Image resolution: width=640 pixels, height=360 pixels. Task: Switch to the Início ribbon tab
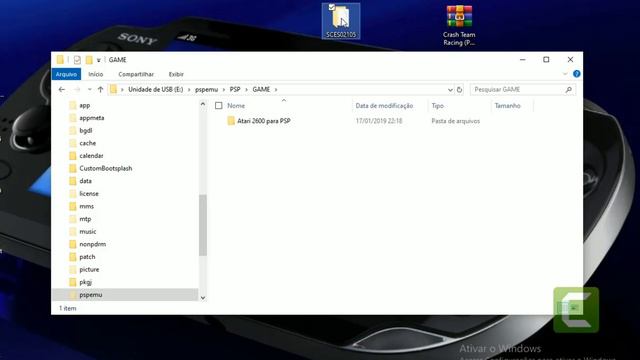pos(96,74)
